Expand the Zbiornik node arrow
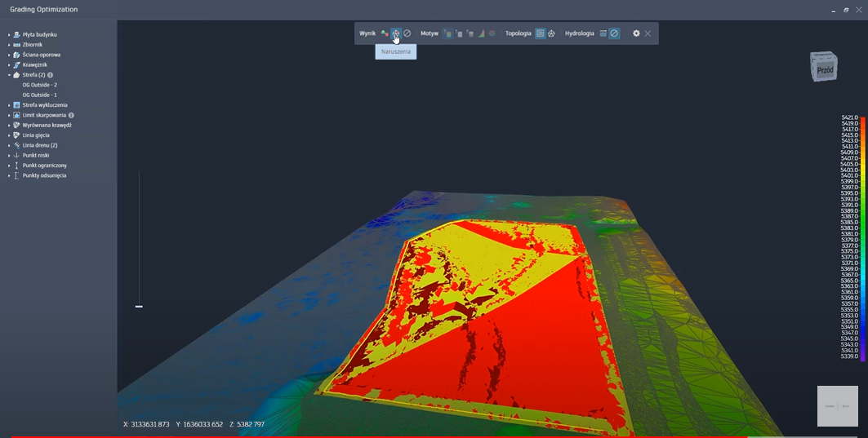Screen dimensions: 868x438 pos(9,45)
